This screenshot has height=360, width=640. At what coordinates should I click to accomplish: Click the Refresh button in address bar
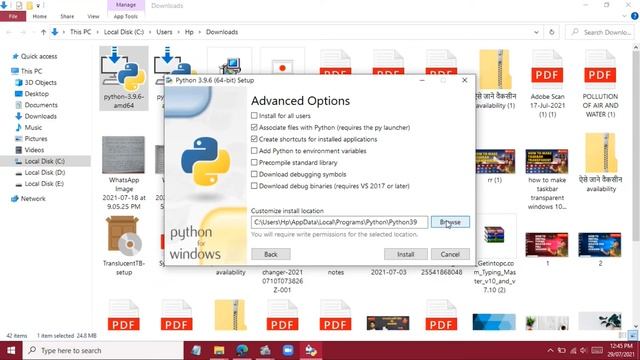551,32
